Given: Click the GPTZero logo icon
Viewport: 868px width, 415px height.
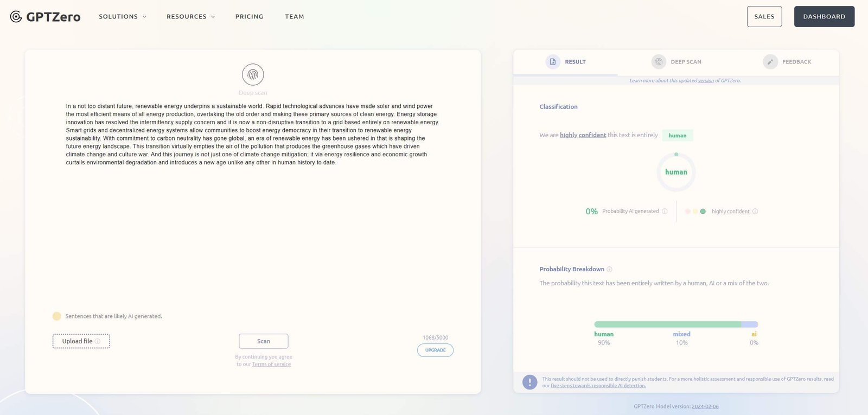Looking at the screenshot, I should click(16, 17).
